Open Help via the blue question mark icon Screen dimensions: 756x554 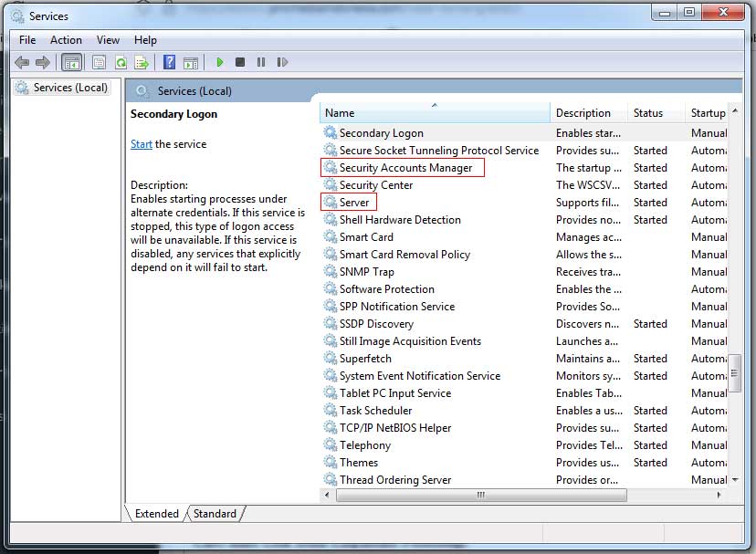(x=169, y=63)
